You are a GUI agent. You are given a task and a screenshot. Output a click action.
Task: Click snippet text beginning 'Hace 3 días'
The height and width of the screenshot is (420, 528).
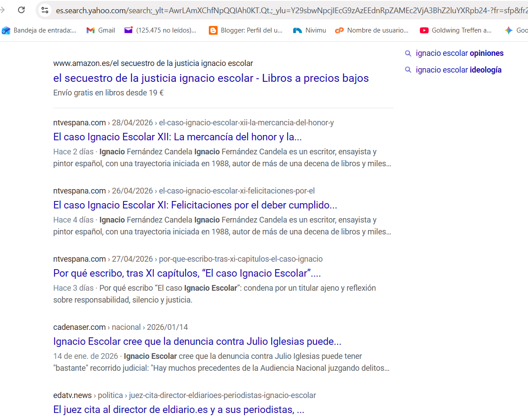coord(215,294)
